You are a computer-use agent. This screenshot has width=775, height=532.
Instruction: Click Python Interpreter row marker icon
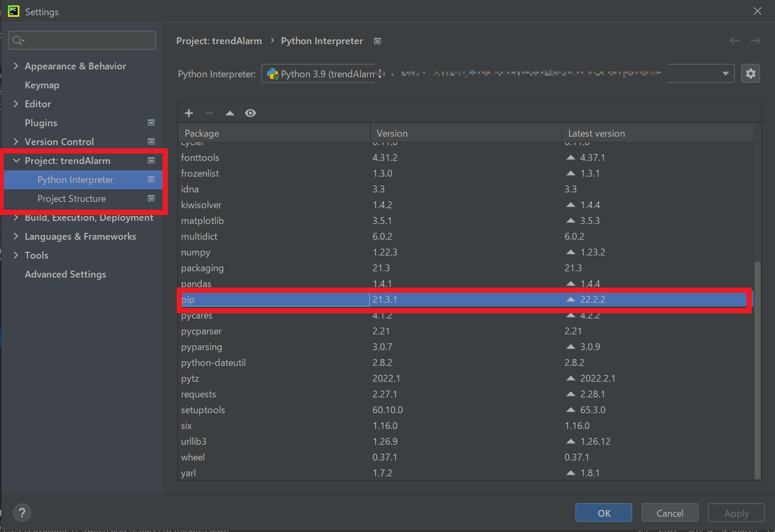click(x=152, y=179)
